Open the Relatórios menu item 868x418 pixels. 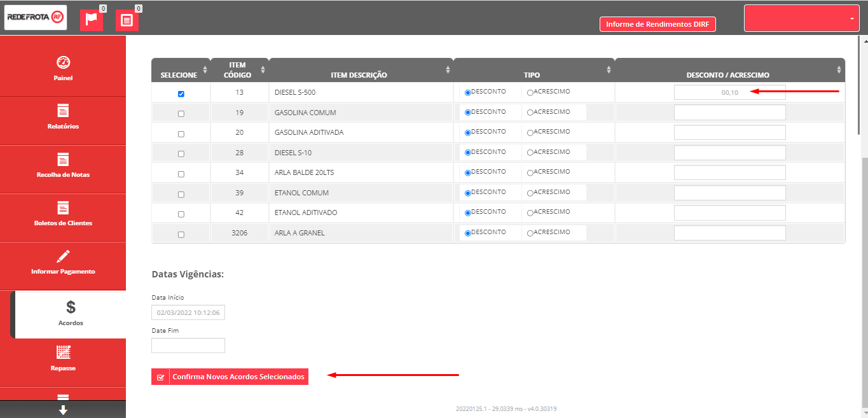coord(63,121)
